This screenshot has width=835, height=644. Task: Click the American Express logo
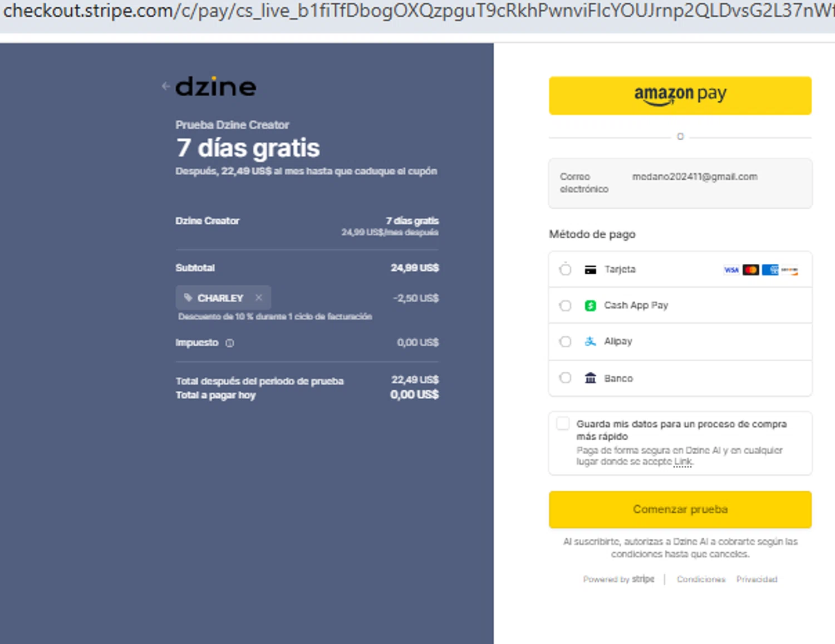coord(770,270)
